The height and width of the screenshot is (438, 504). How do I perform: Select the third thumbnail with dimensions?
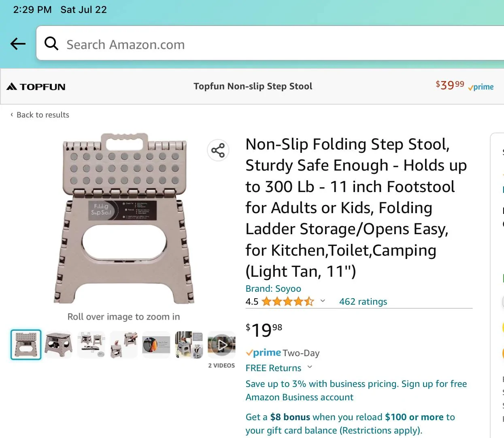91,345
